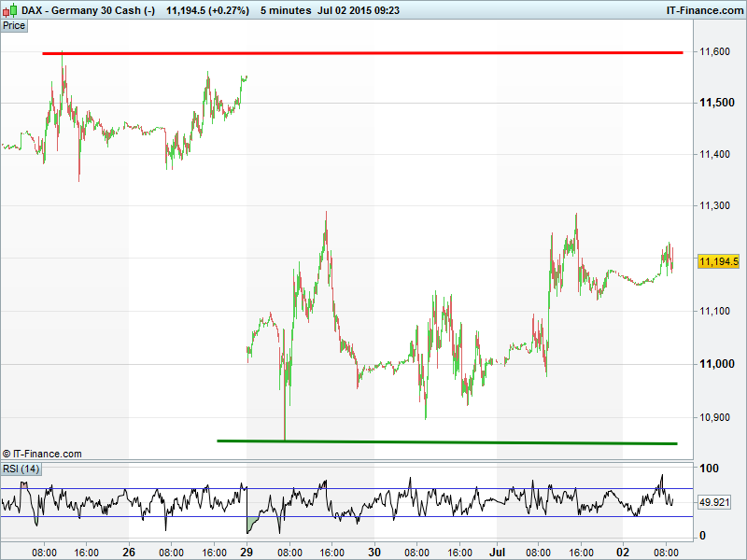Click the 49.921 RSI value tag
This screenshot has height=560, width=747.
pos(717,502)
